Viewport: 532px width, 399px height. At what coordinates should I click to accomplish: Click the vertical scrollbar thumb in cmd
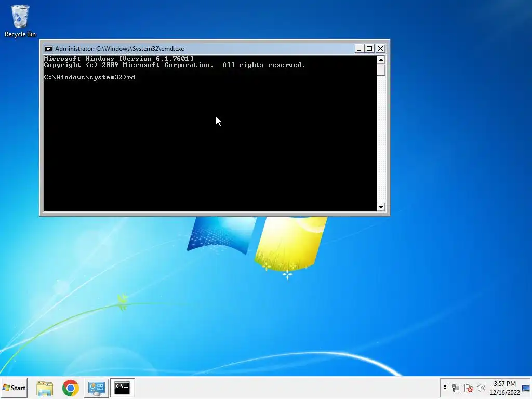click(381, 70)
